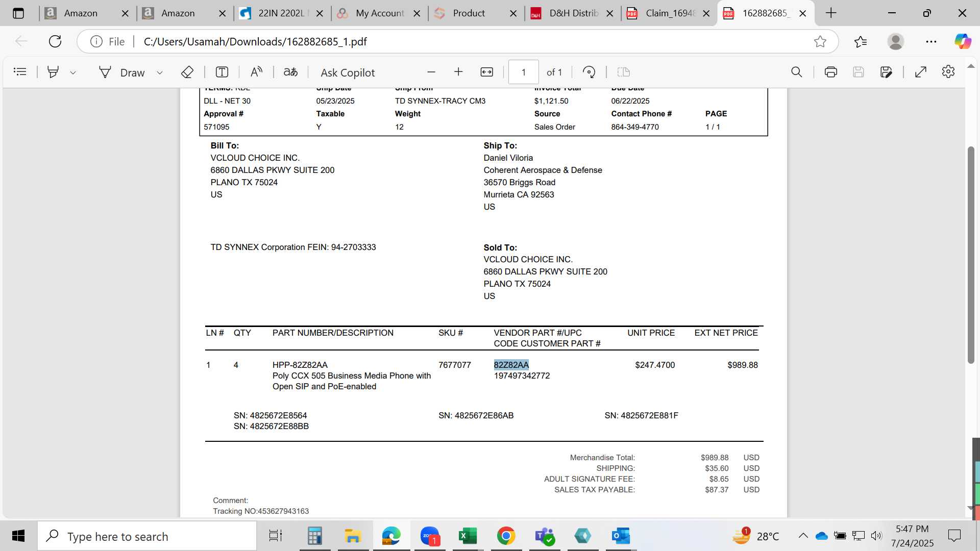Print the PDF document
The height and width of the screenshot is (551, 980).
tap(831, 72)
